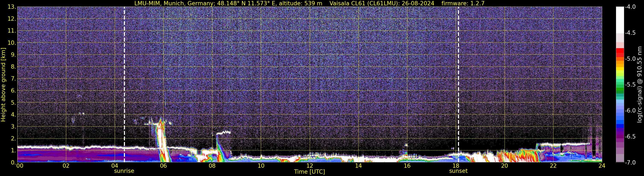Click the -6.0 colorbar tick label

point(630,110)
